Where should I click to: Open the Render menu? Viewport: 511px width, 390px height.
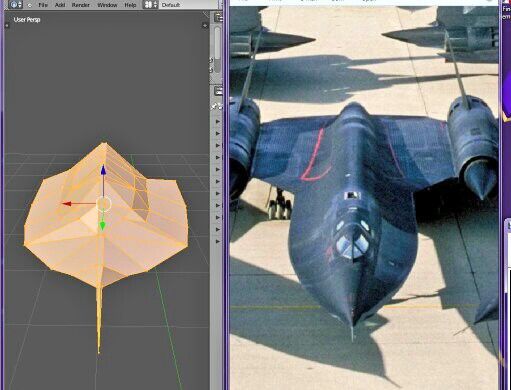[x=81, y=5]
